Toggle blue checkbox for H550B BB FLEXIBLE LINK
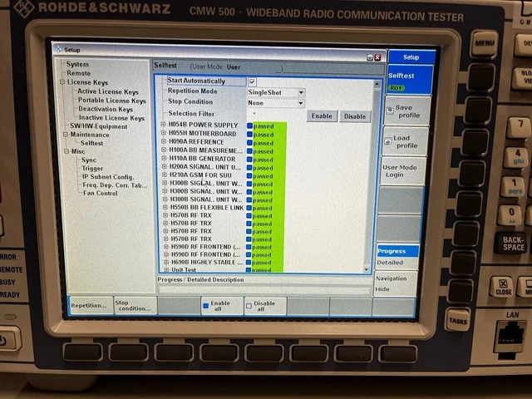This screenshot has width=532, height=399. click(x=249, y=208)
